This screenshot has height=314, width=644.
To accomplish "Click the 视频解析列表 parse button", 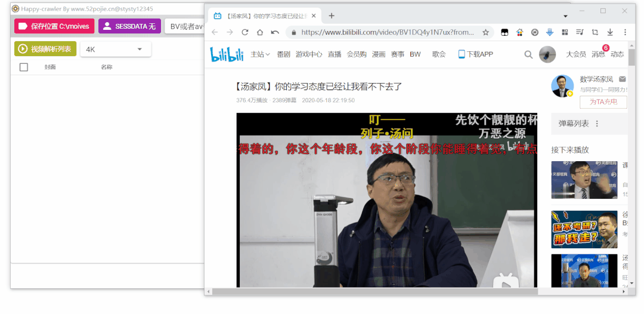I will (45, 50).
